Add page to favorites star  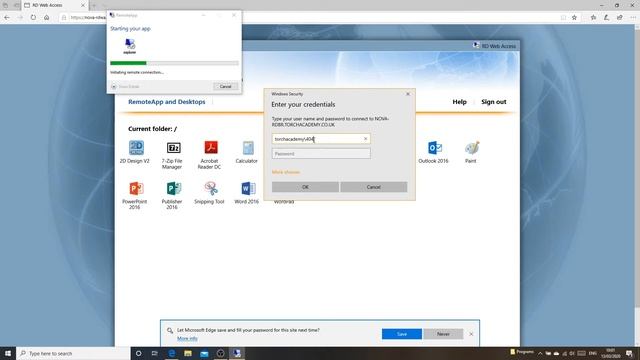click(x=574, y=18)
